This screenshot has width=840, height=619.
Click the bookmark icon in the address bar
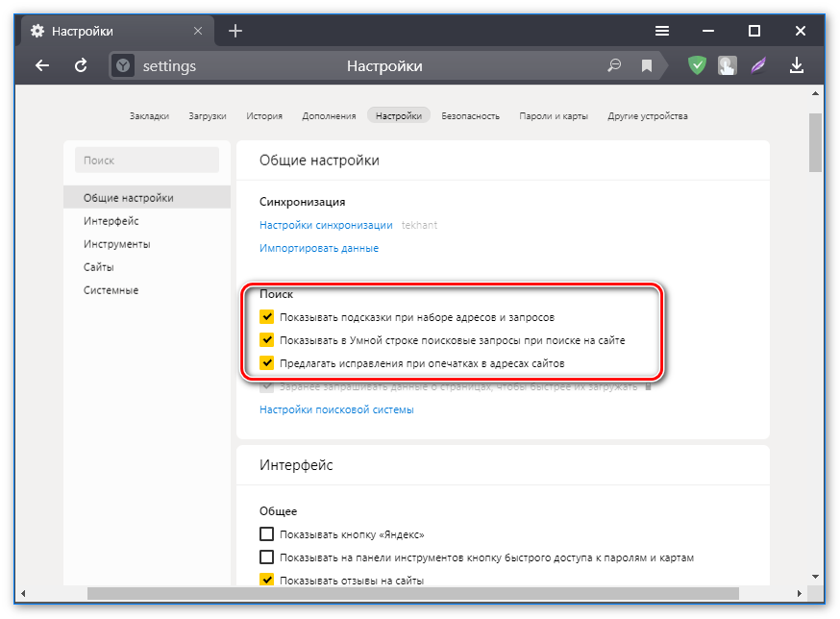[x=647, y=66]
